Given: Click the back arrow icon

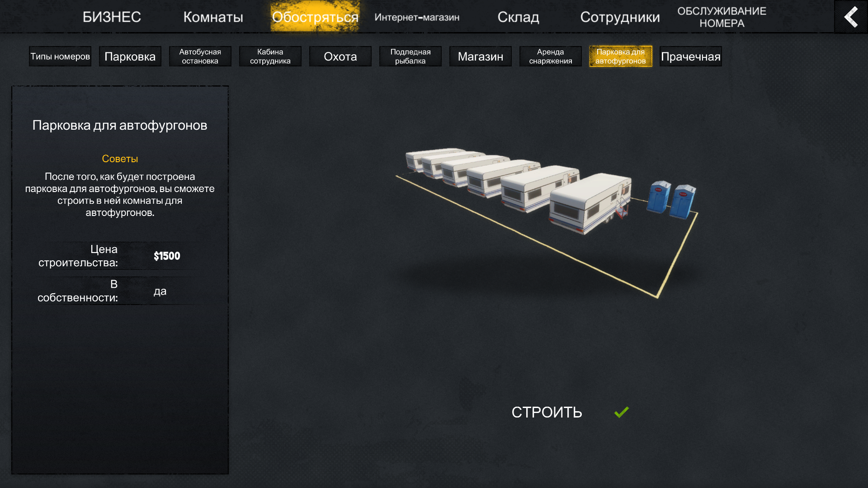Looking at the screenshot, I should click(x=851, y=17).
